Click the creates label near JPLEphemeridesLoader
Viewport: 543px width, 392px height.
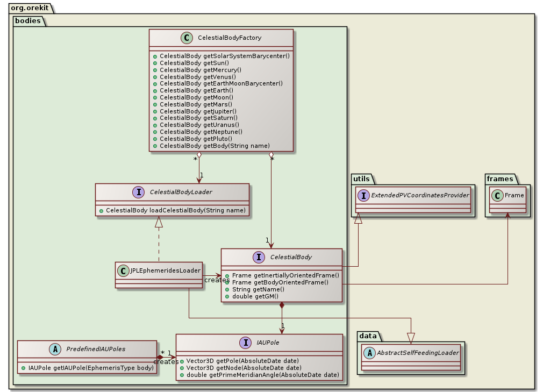point(217,280)
